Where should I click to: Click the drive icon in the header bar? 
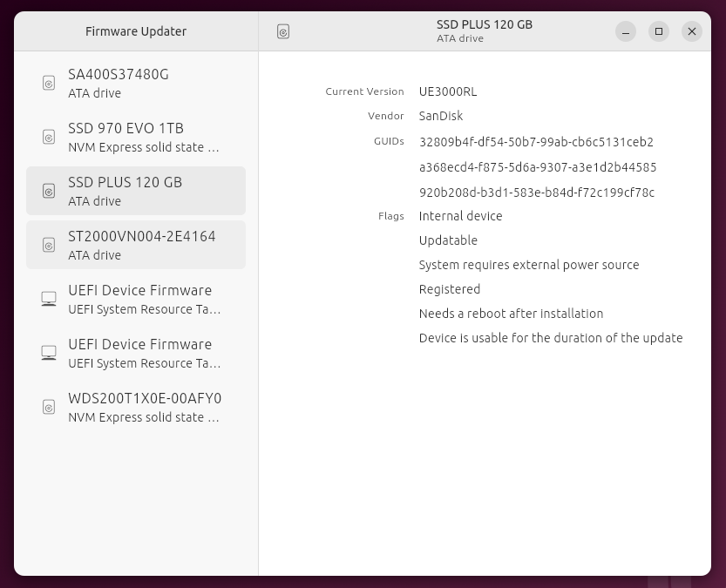pyautogui.click(x=283, y=31)
